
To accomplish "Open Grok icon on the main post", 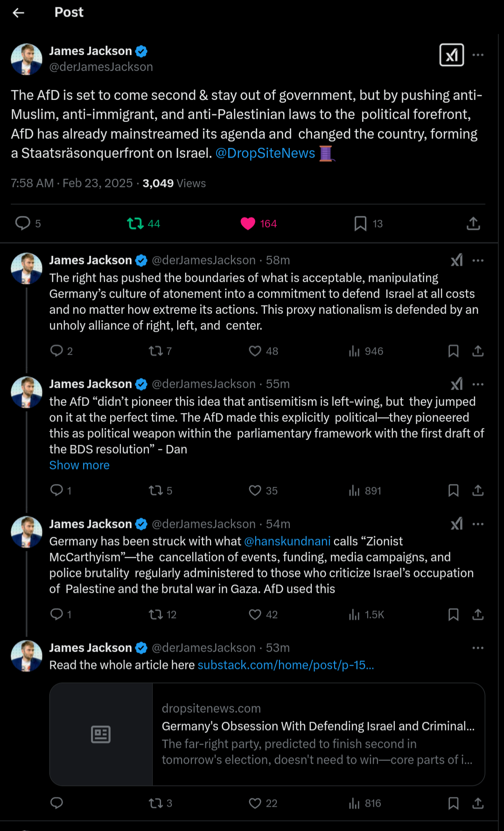I will [x=451, y=55].
